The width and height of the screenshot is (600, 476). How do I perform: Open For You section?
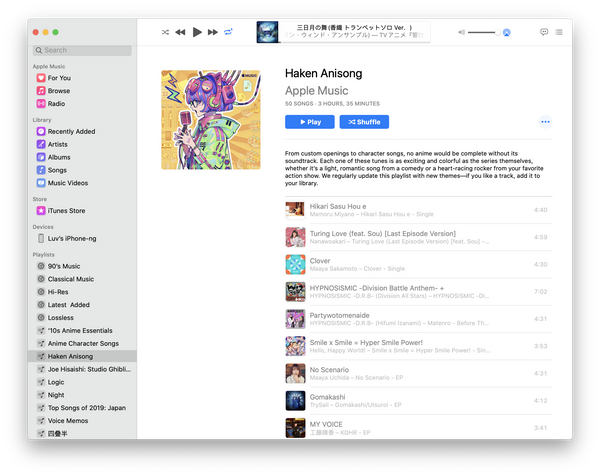tap(82, 78)
